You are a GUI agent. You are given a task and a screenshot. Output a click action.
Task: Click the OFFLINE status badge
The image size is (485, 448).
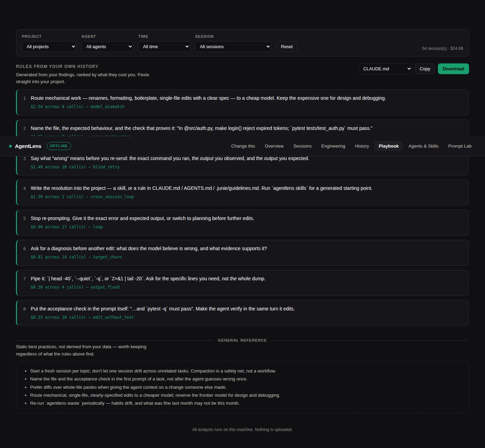[x=59, y=146]
